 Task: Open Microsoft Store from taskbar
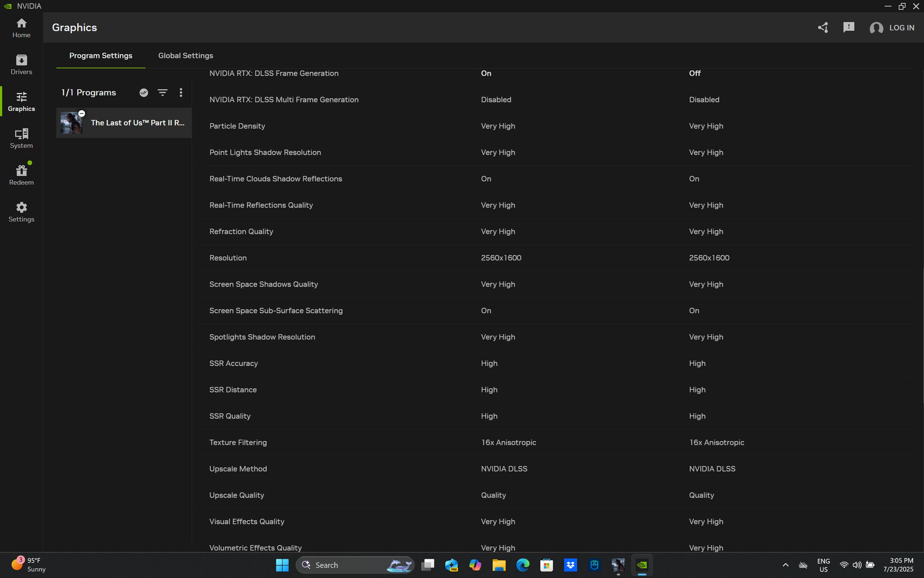[x=546, y=565]
